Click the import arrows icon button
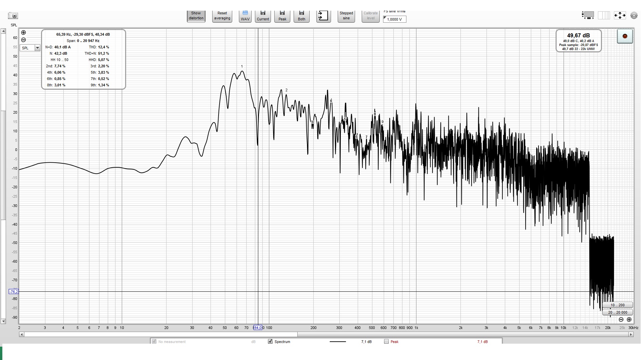The height and width of the screenshot is (360, 644). (323, 16)
